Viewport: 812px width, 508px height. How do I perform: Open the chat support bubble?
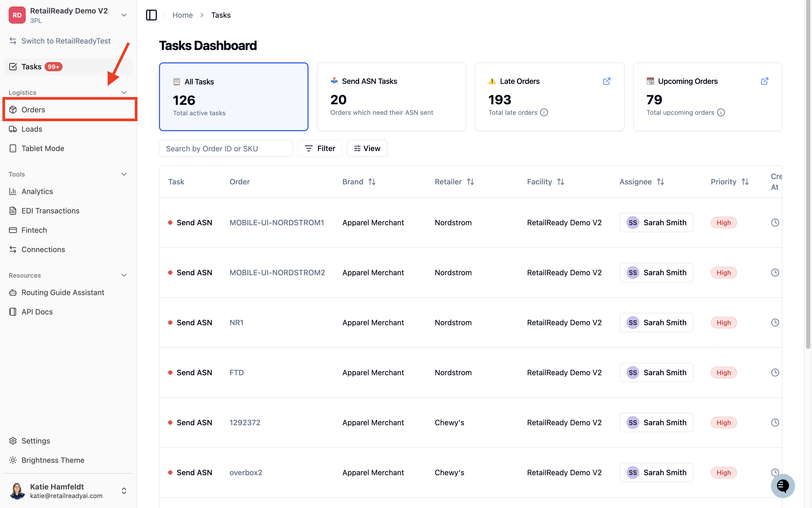(x=782, y=485)
